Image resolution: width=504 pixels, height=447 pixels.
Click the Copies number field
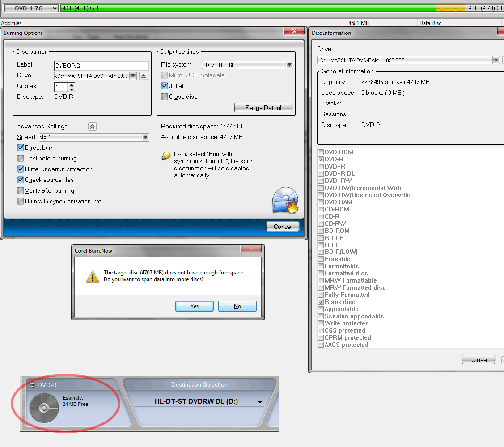click(x=61, y=87)
